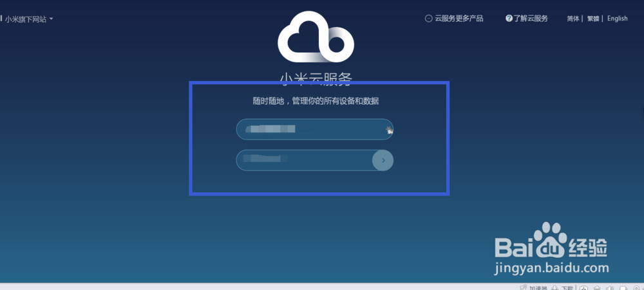Click the speaker icon in browser status bar
This screenshot has height=290, width=644.
(609, 288)
